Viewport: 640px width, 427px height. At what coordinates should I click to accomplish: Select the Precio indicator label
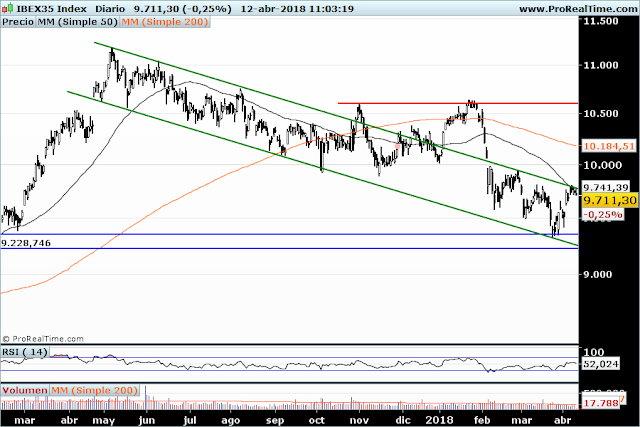(x=18, y=22)
